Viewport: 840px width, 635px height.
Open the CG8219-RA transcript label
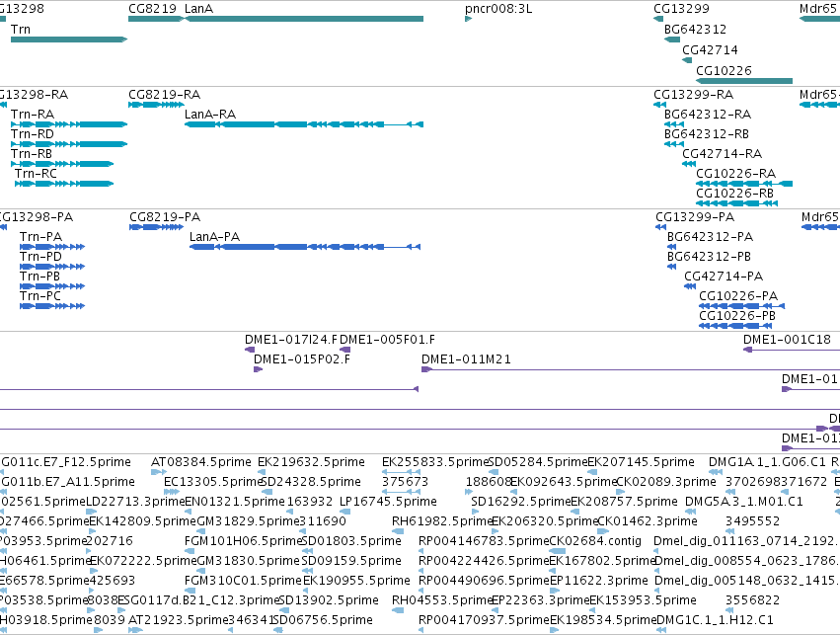165,95
